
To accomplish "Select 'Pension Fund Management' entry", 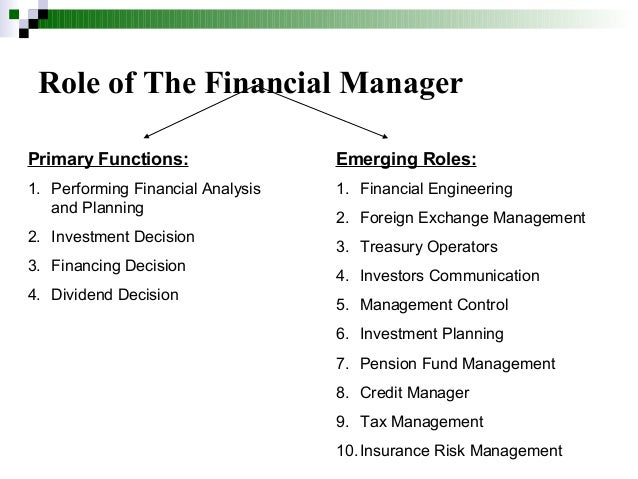I will tap(457, 363).
